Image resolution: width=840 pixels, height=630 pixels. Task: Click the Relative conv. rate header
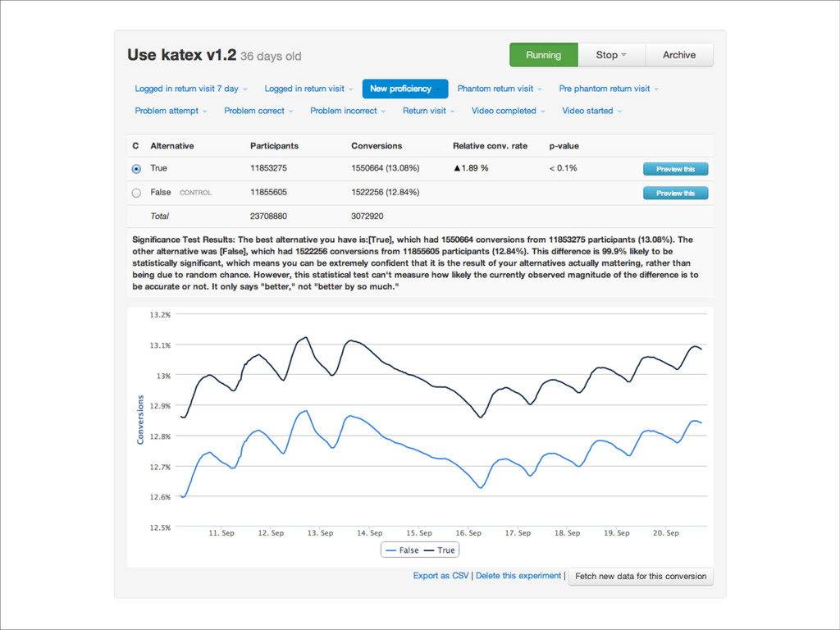click(x=490, y=146)
